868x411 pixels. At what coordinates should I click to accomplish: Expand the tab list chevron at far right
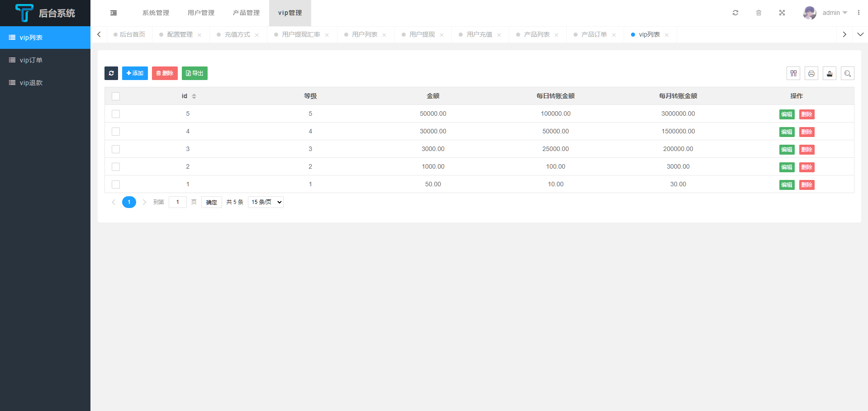860,34
